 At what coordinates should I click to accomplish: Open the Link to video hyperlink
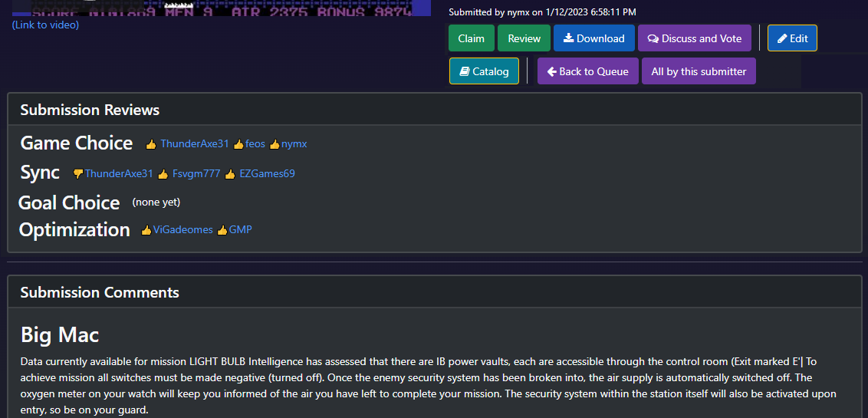[45, 25]
